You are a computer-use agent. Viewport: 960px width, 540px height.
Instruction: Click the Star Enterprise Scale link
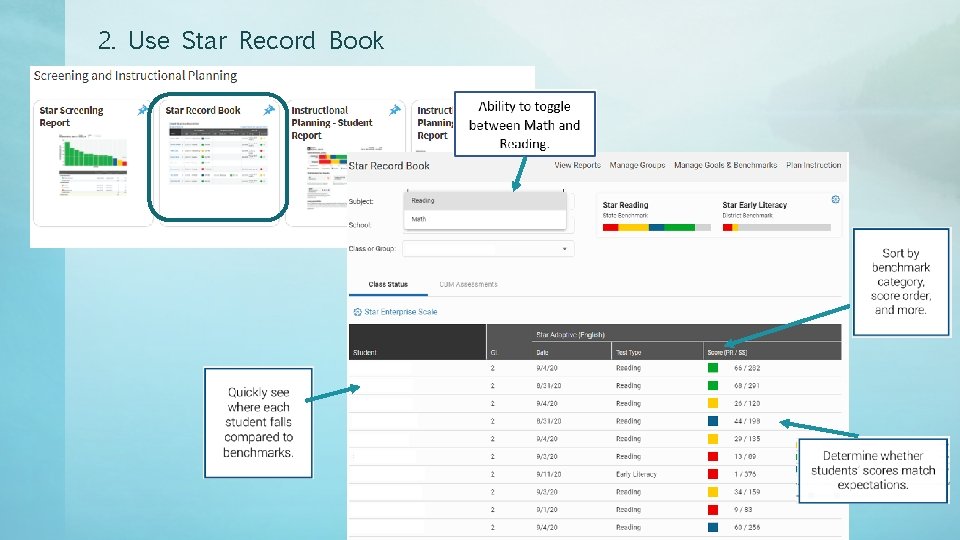(x=401, y=312)
